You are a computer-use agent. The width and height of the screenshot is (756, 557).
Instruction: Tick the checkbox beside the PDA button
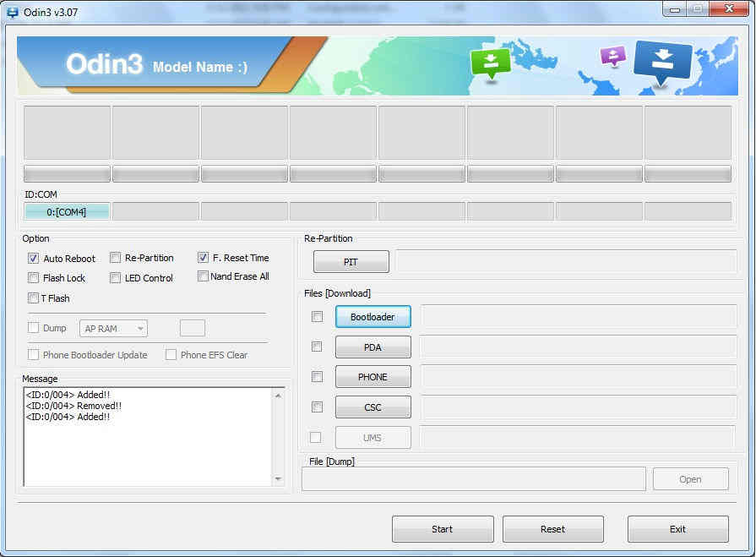coord(317,347)
